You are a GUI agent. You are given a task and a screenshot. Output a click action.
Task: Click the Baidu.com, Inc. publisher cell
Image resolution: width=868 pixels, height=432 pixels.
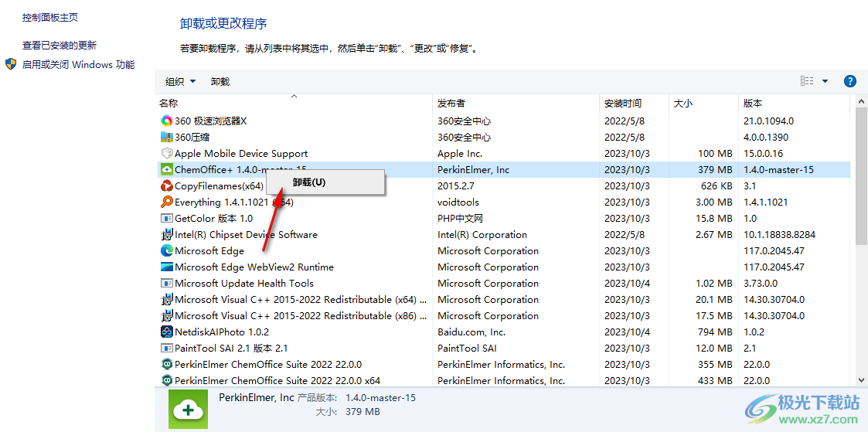pos(471,332)
